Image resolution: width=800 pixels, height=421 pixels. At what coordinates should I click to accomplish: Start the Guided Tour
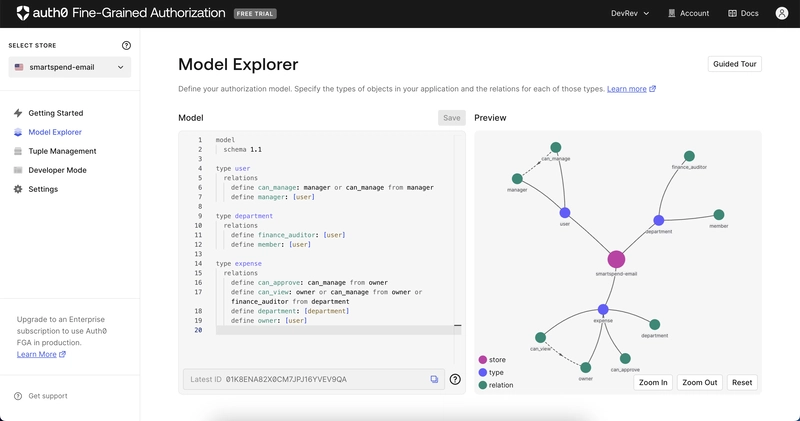[x=734, y=64]
